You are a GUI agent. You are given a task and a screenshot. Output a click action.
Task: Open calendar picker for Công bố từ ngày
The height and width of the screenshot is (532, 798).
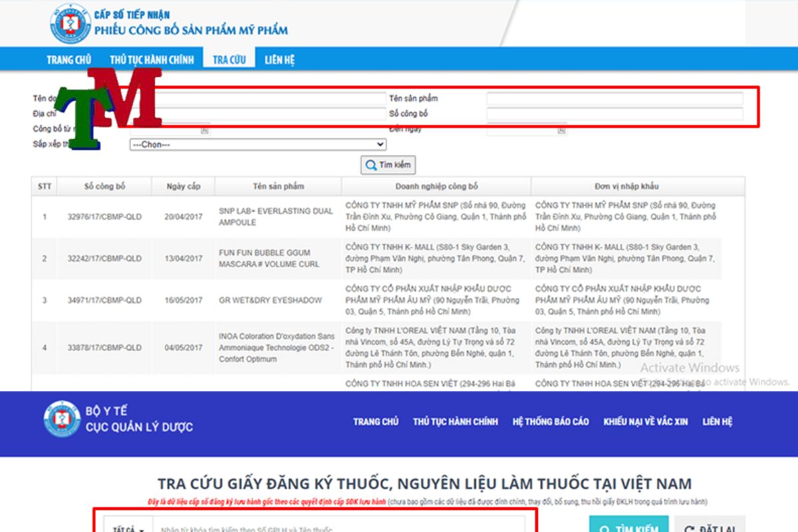205,130
